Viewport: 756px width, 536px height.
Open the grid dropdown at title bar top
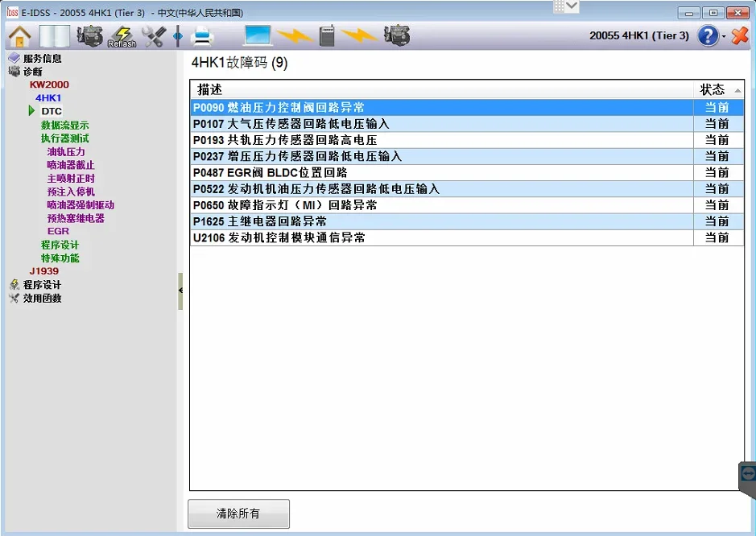tap(566, 6)
